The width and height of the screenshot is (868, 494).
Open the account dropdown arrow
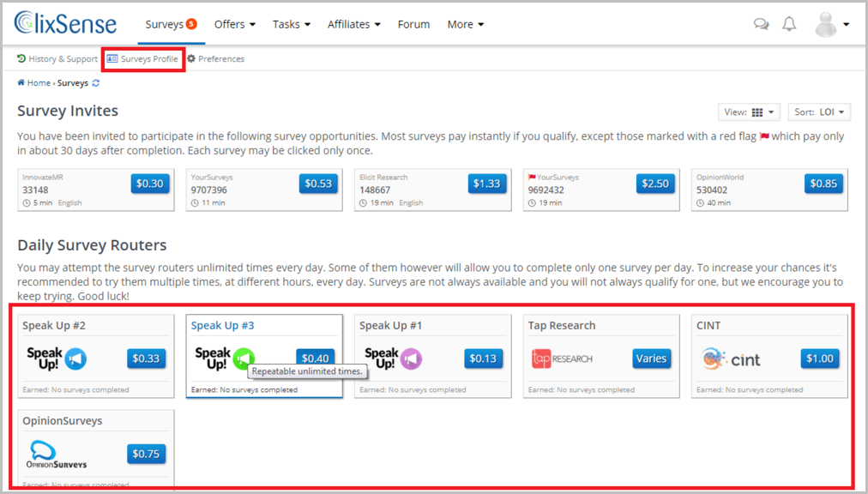(846, 24)
